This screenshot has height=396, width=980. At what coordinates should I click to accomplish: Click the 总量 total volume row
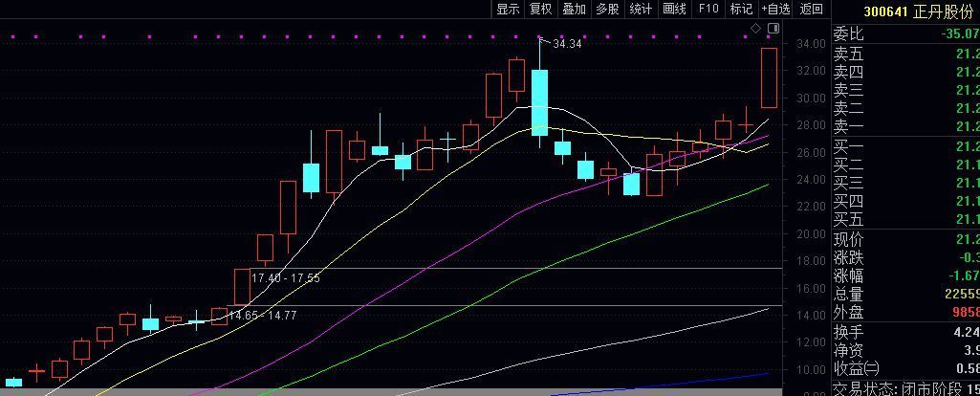point(905,294)
